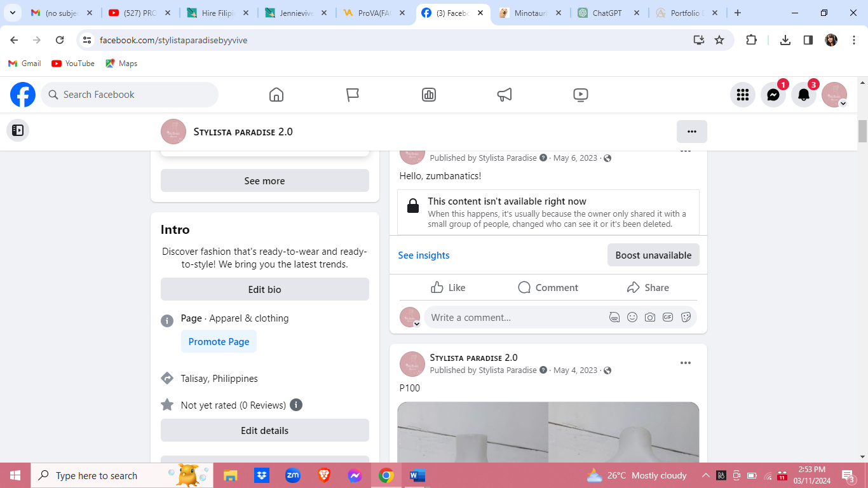The image size is (868, 488).
Task: Switch to the ProVA tab
Action: pyautogui.click(x=375, y=13)
